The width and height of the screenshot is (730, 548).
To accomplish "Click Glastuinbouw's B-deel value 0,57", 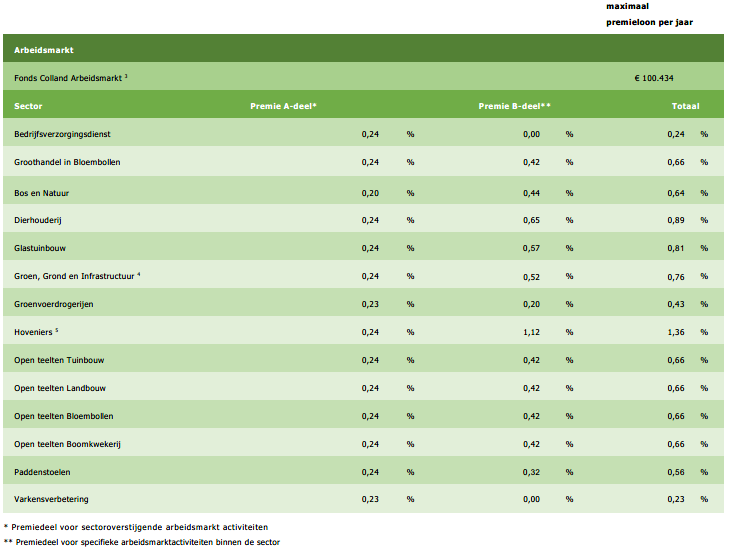I will (x=531, y=247).
